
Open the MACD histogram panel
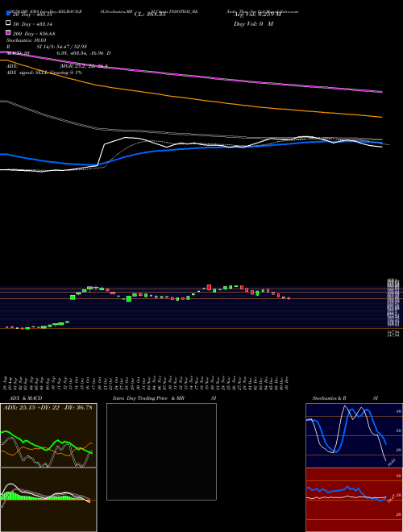[48, 500]
